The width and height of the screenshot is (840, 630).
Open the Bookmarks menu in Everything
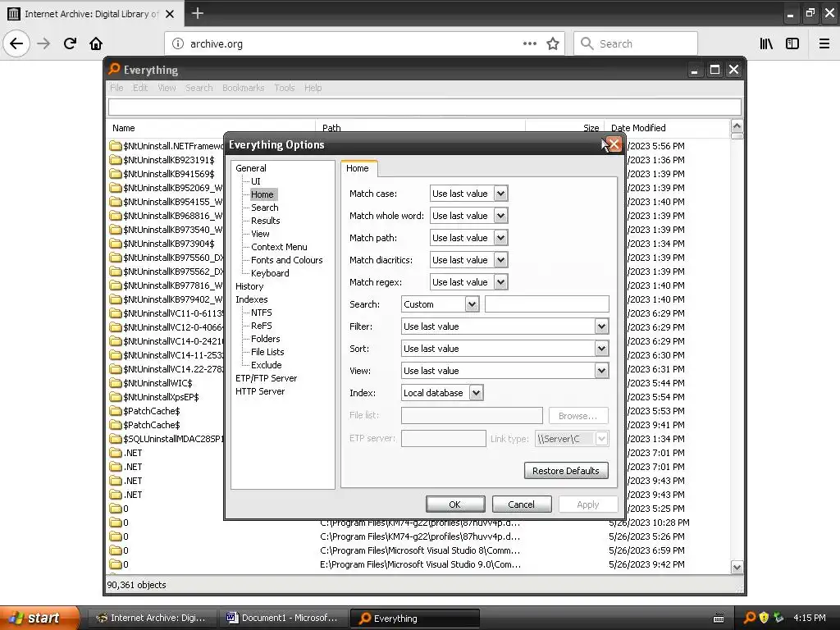click(x=243, y=88)
